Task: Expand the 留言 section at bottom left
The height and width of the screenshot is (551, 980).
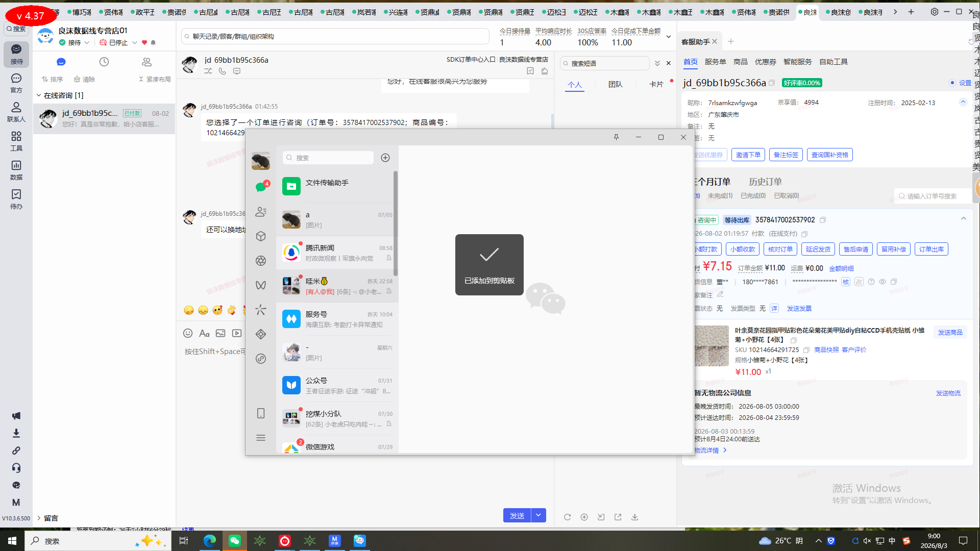Action: point(38,518)
